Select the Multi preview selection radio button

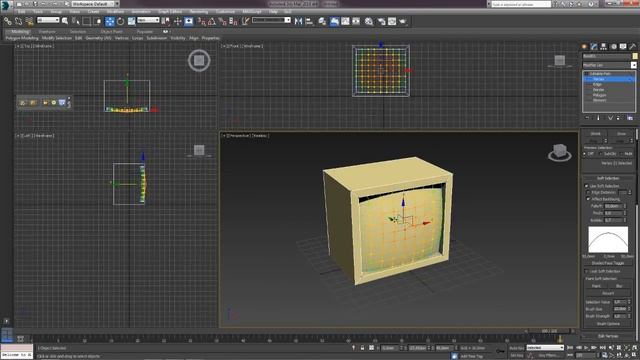[622, 153]
